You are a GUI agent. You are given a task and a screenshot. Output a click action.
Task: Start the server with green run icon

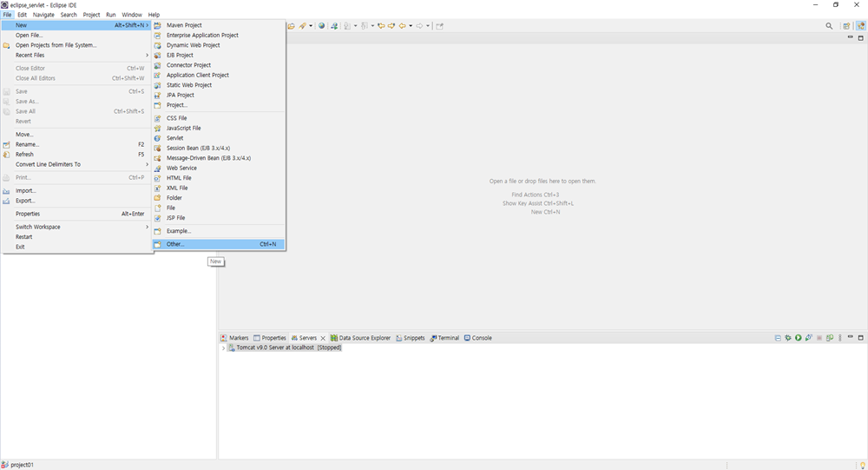pos(799,338)
